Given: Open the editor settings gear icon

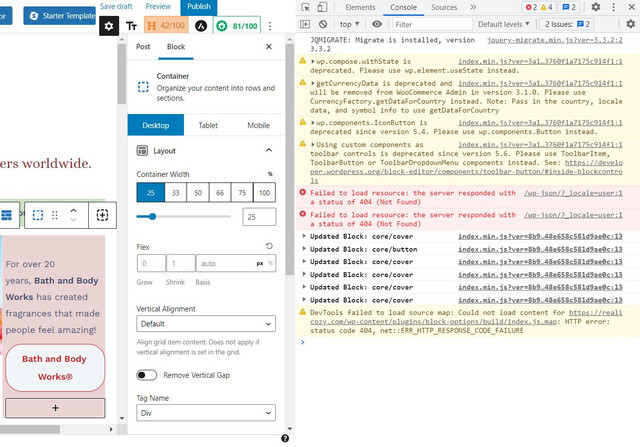Looking at the screenshot, I should pos(109,26).
